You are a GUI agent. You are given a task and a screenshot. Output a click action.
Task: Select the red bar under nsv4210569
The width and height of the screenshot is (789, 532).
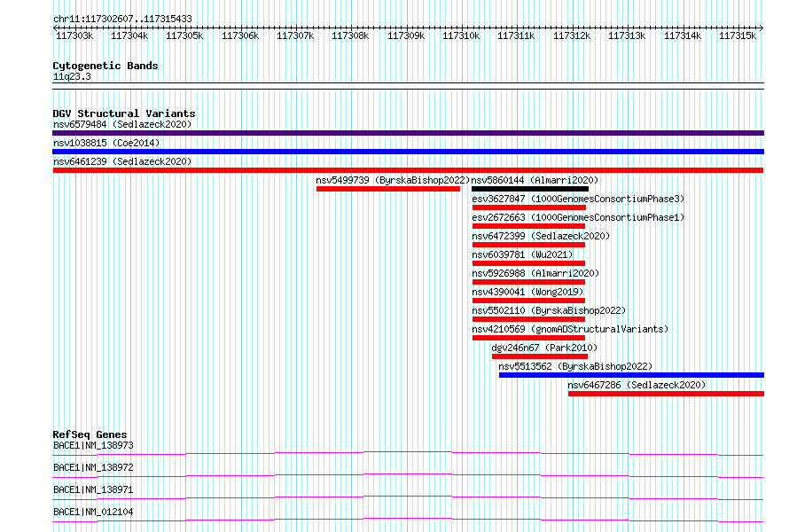pyautogui.click(x=528, y=338)
